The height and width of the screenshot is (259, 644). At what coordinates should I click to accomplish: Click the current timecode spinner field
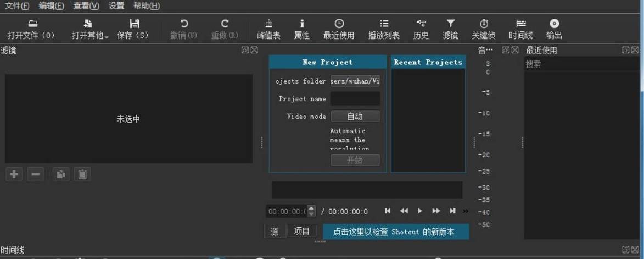click(287, 211)
